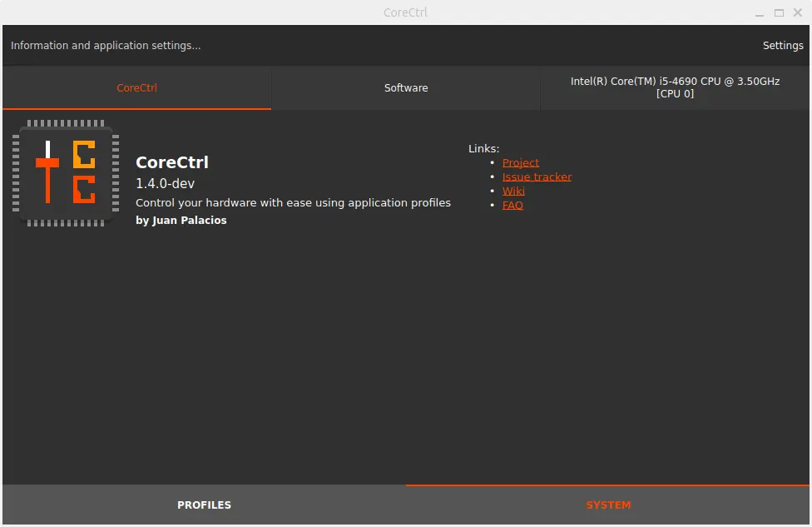Open the Software tab
This screenshot has width=812, height=527.
click(x=406, y=88)
